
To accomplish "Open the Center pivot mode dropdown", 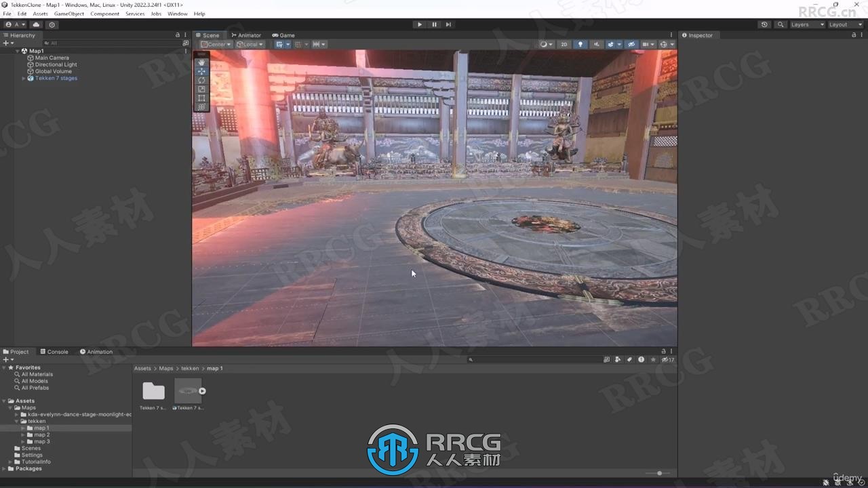I will [x=216, y=44].
